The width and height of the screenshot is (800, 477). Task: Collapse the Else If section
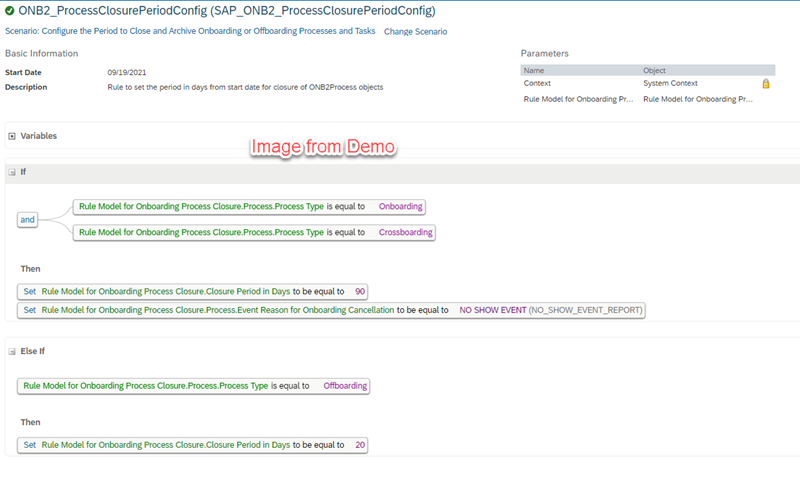click(12, 352)
